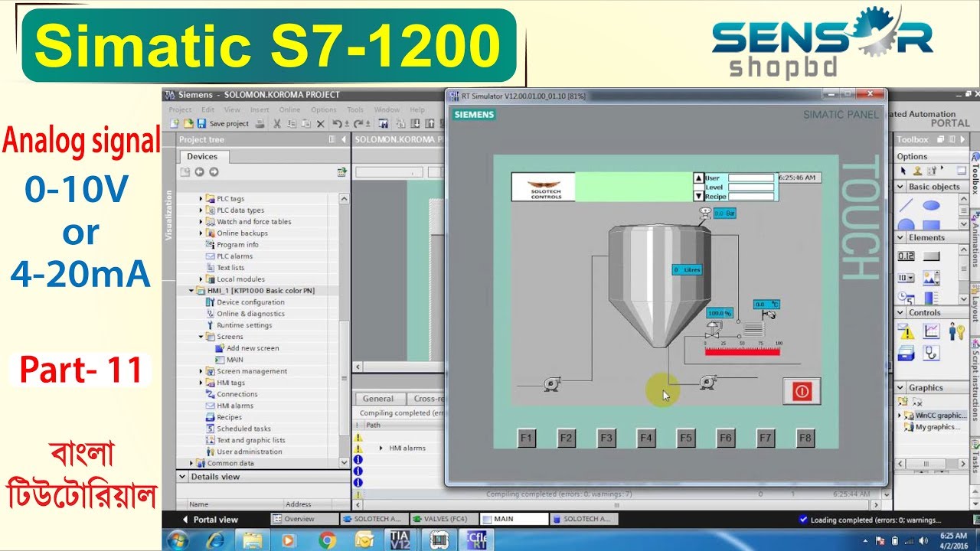Screen dimensions: 980x551
Task: Click the New project icon in the toolbar
Action: [175, 123]
